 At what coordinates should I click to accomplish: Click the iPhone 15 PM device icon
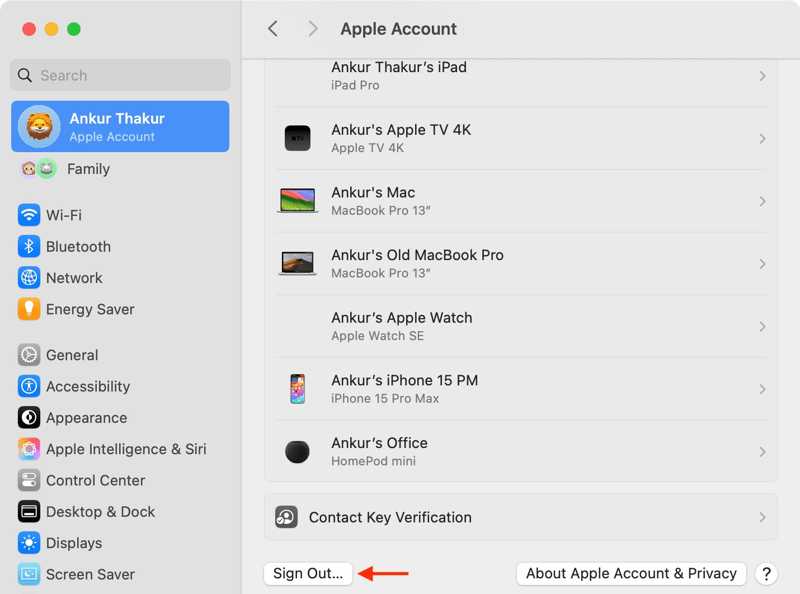tap(297, 389)
